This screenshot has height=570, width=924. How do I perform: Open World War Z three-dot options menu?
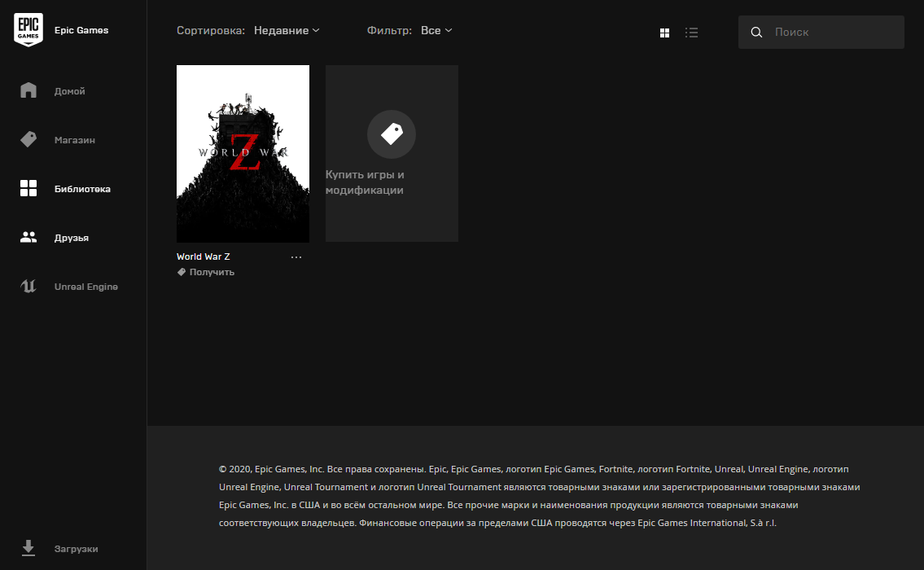tap(296, 257)
